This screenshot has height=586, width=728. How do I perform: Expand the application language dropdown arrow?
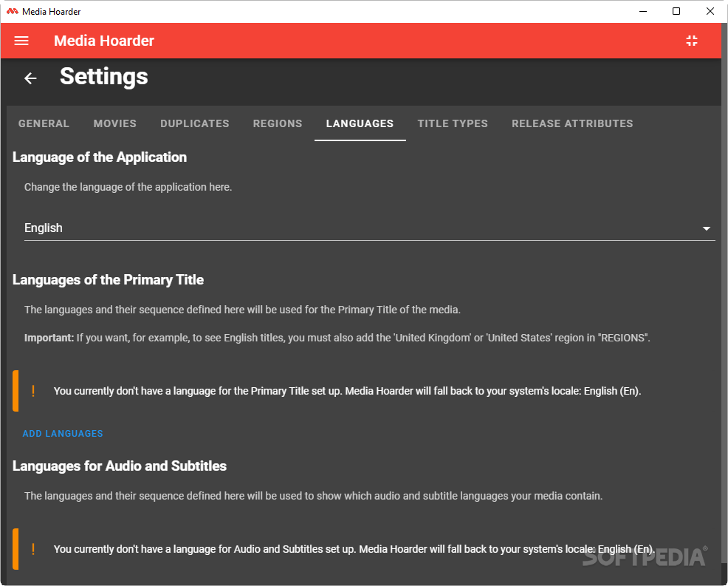[706, 228]
